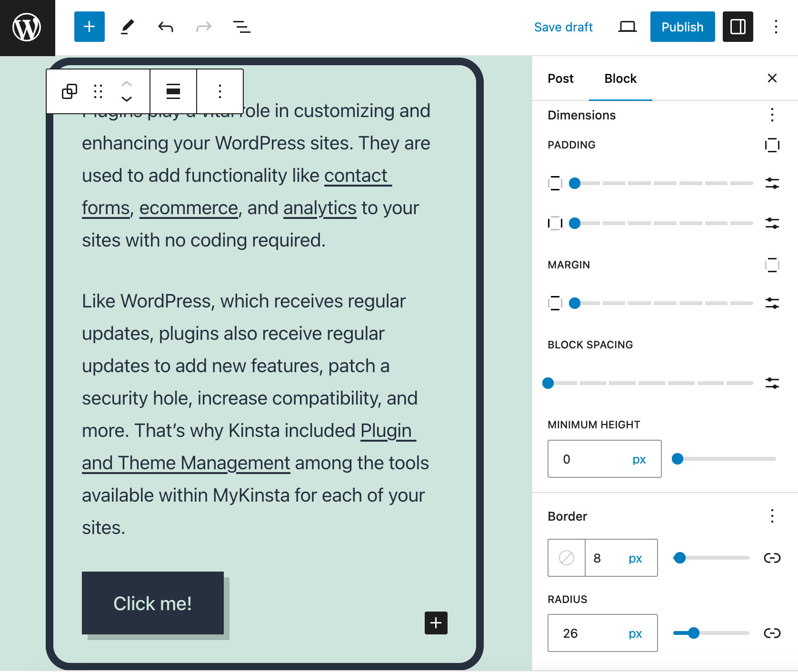Redo the last change
The width and height of the screenshot is (798, 672).
pyautogui.click(x=202, y=27)
